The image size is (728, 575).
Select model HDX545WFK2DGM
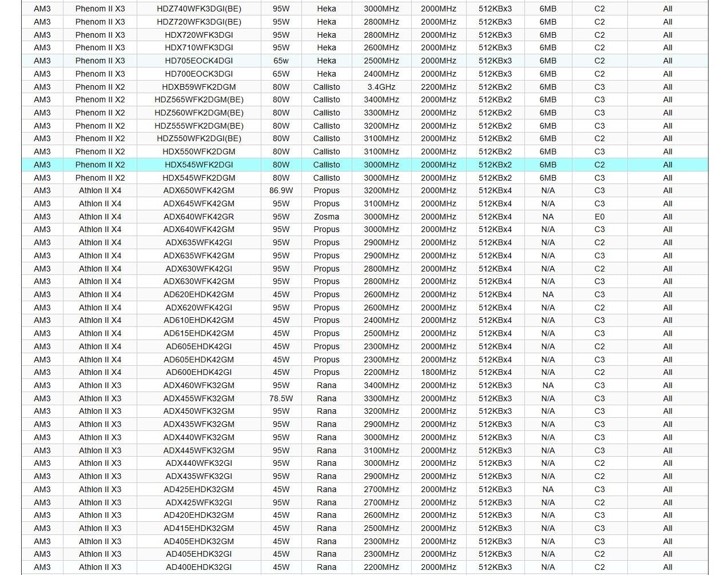[198, 178]
